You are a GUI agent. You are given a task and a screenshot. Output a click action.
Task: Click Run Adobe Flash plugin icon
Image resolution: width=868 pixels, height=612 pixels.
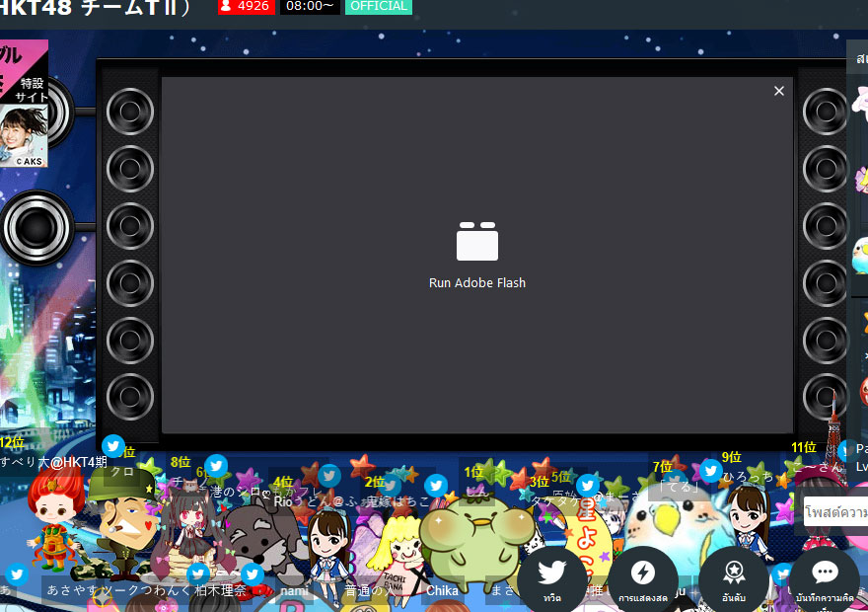[x=477, y=241]
